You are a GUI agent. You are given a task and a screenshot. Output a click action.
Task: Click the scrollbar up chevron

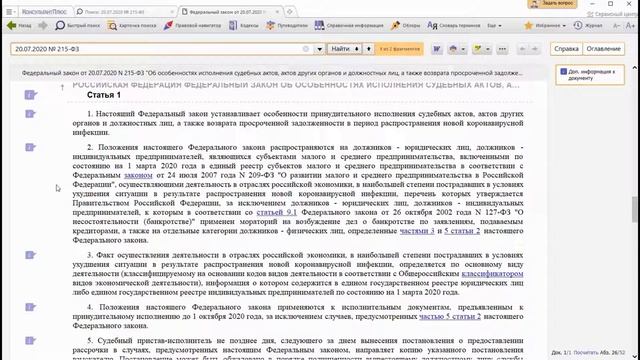tap(635, 68)
